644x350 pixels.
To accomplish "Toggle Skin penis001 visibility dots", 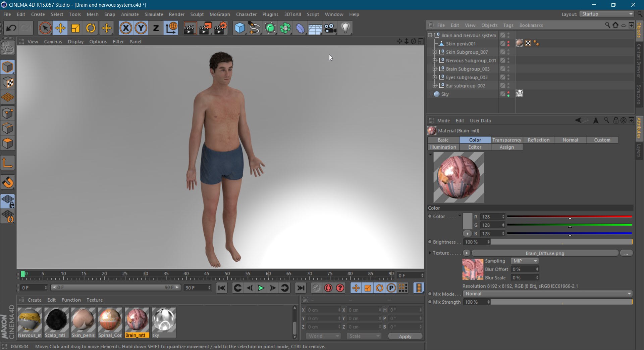I will coord(508,44).
